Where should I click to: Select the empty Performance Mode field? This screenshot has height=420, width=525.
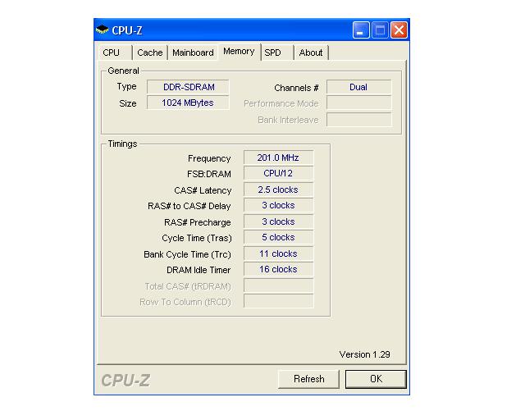359,103
